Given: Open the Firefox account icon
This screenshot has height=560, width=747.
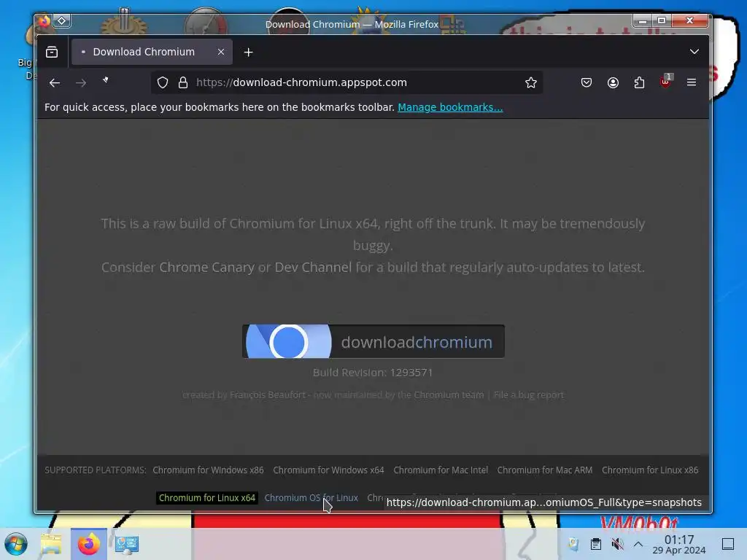Looking at the screenshot, I should coord(613,83).
